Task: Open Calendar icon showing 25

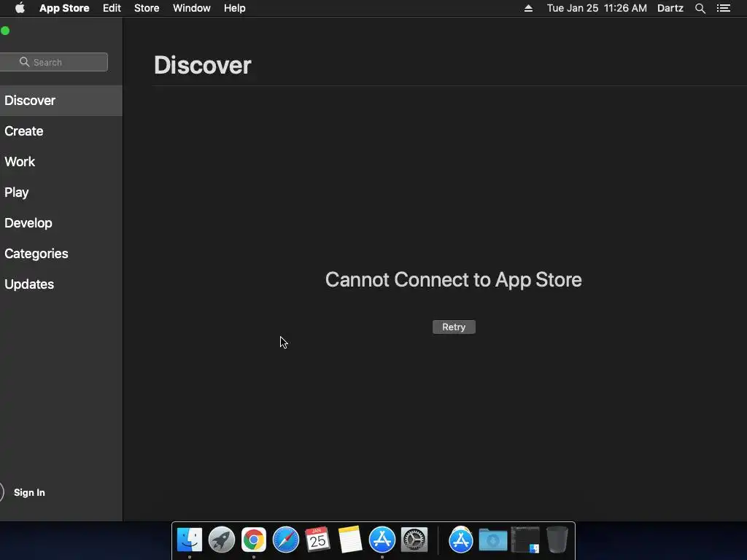Action: pos(318,540)
